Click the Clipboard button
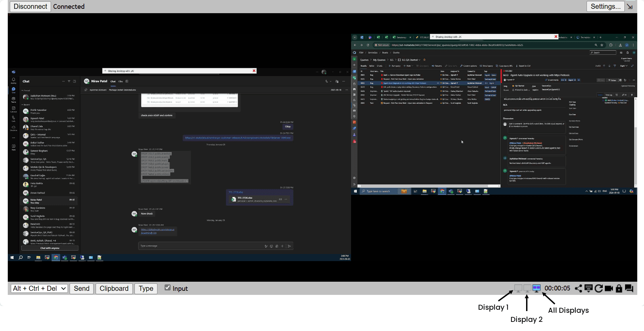The height and width of the screenshot is (331, 644). point(114,288)
